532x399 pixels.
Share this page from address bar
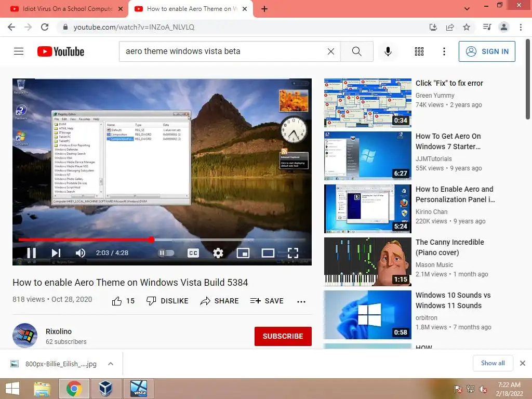[x=450, y=27]
